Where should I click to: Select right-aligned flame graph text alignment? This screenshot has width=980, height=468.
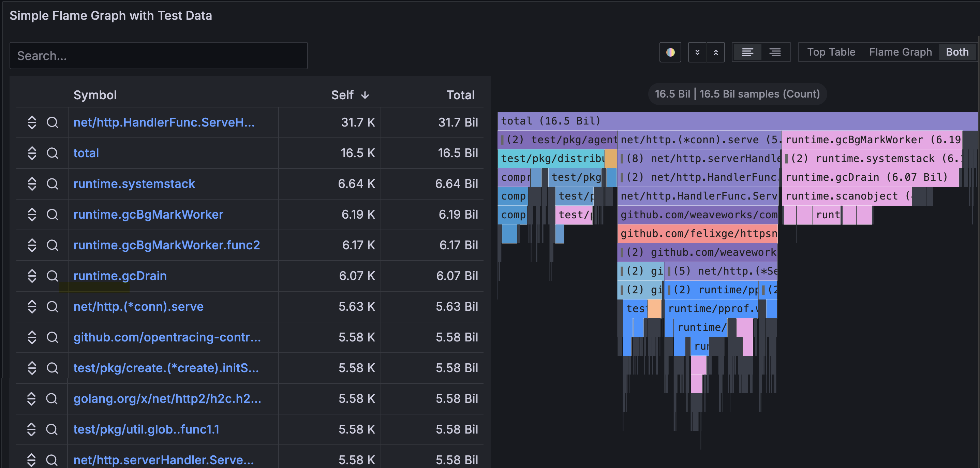pyautogui.click(x=775, y=52)
